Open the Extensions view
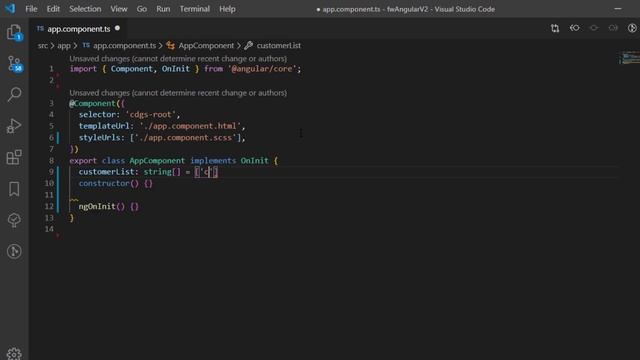Viewport: 640px width, 360px height. (14, 157)
